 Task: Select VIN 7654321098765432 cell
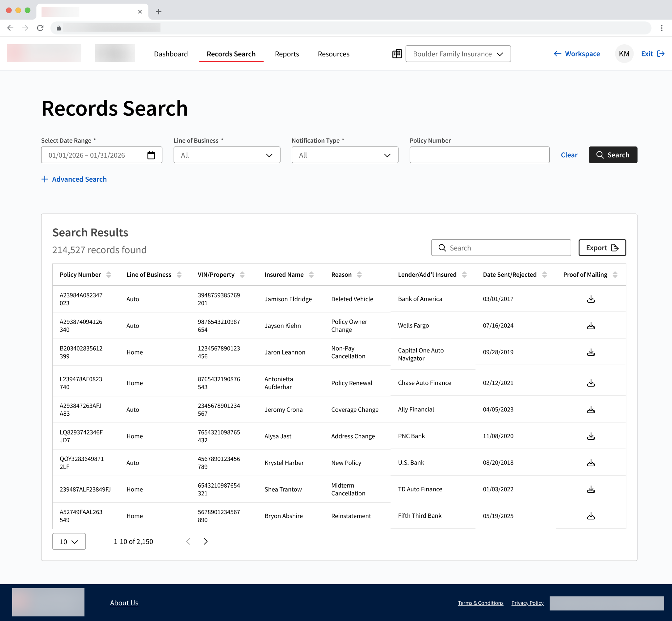[219, 436]
